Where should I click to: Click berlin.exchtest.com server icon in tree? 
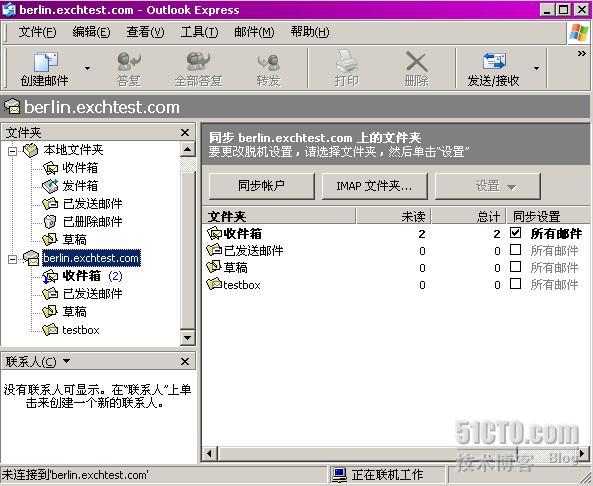(31, 258)
